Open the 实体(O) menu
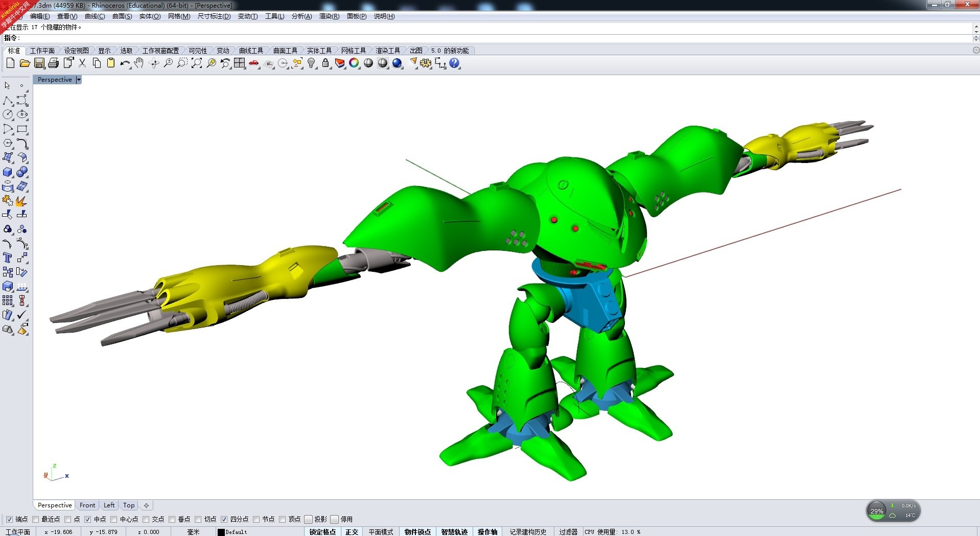Image resolution: width=980 pixels, height=536 pixels. click(x=150, y=16)
